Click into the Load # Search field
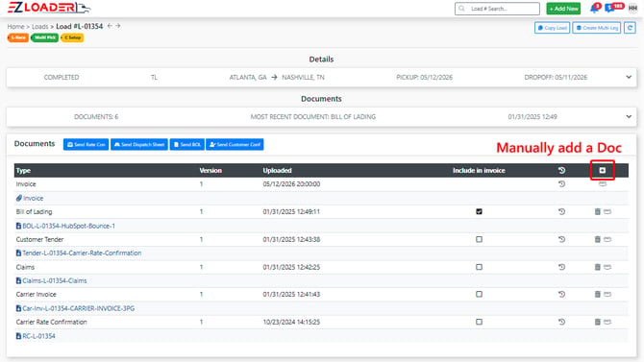 (497, 9)
